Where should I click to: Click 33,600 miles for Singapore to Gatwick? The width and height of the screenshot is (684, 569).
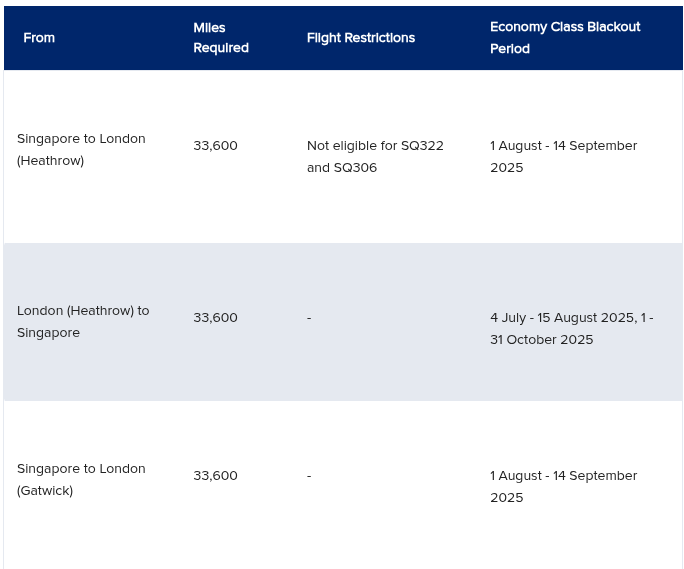click(x=216, y=476)
